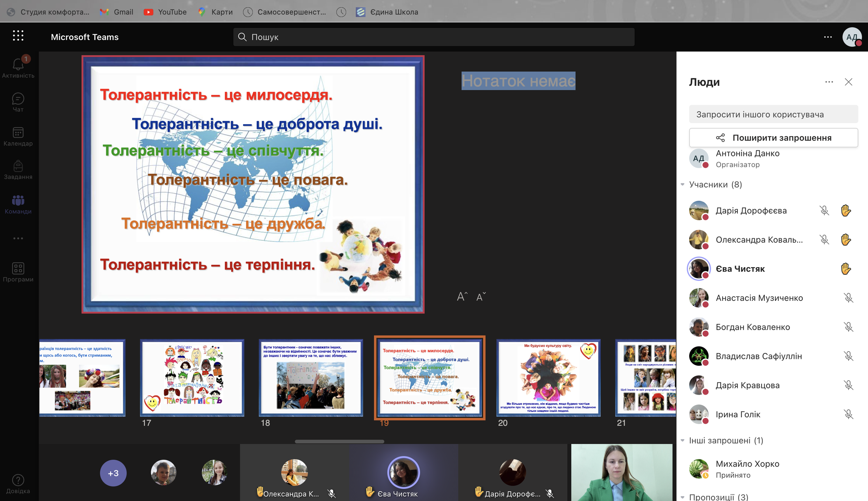Expand Пропозиції (3) section
The width and height of the screenshot is (868, 501).
point(683,497)
